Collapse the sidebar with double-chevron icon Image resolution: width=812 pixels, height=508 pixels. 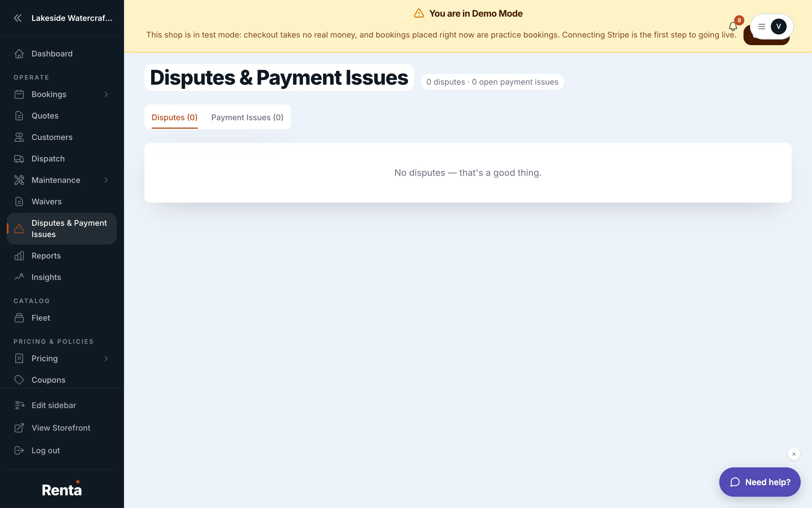18,18
